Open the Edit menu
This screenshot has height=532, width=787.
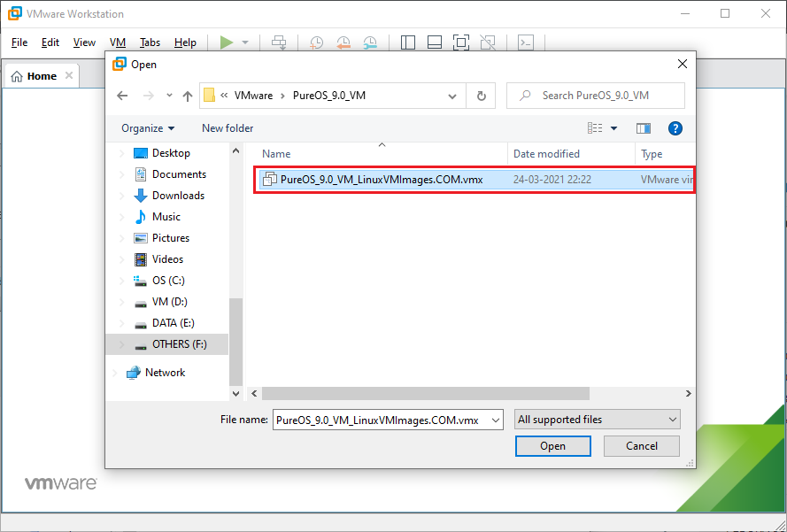[50, 42]
